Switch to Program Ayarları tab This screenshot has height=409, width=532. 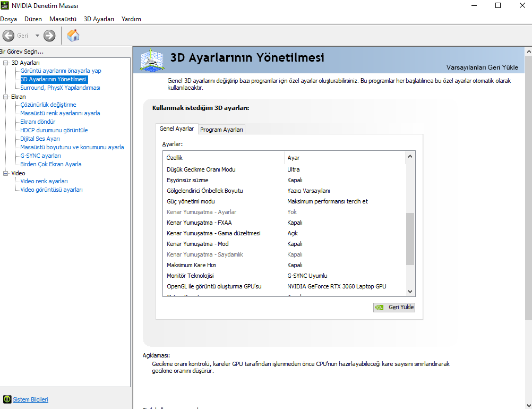[x=221, y=130]
